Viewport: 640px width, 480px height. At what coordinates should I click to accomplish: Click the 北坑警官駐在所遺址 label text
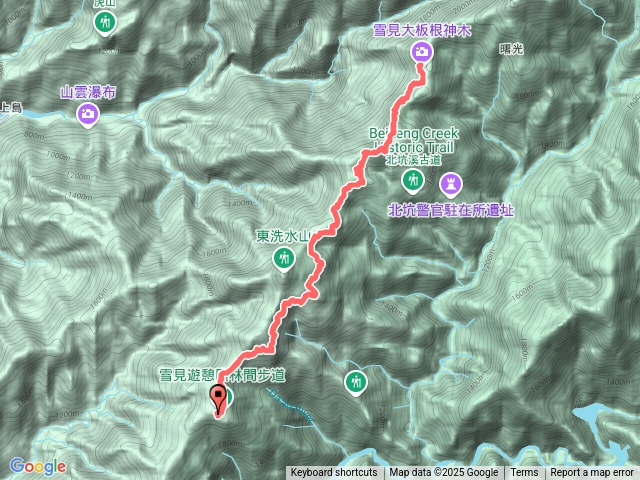[451, 211]
